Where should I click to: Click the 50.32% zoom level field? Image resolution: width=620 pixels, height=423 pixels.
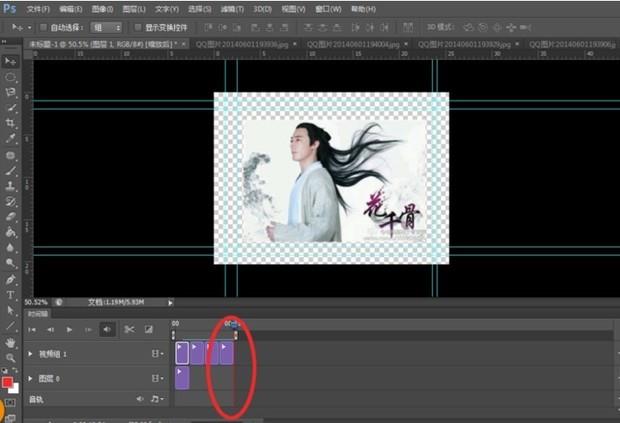[x=36, y=302]
